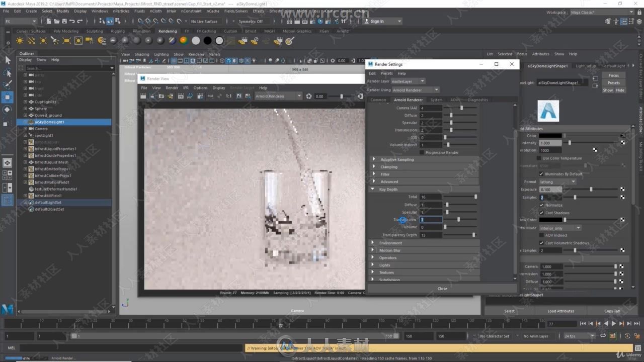Enable AOV Indirect checkbox
644x362 pixels.
541,235
